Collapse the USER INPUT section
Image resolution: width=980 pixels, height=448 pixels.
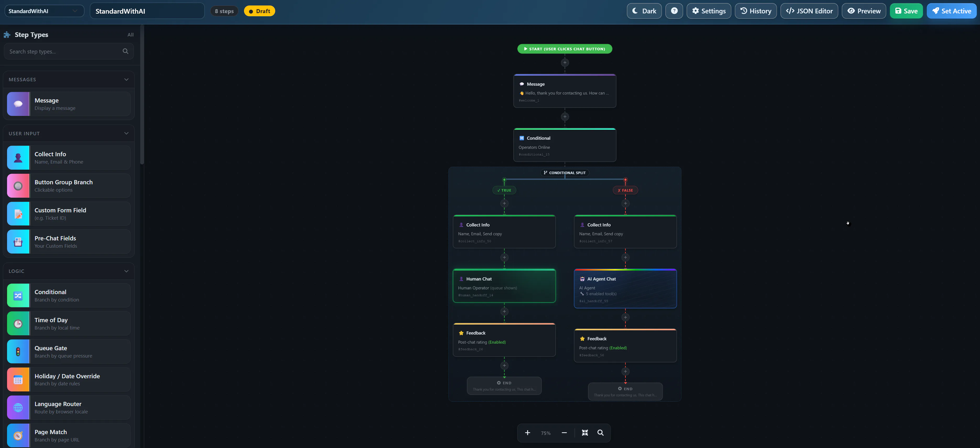126,133
